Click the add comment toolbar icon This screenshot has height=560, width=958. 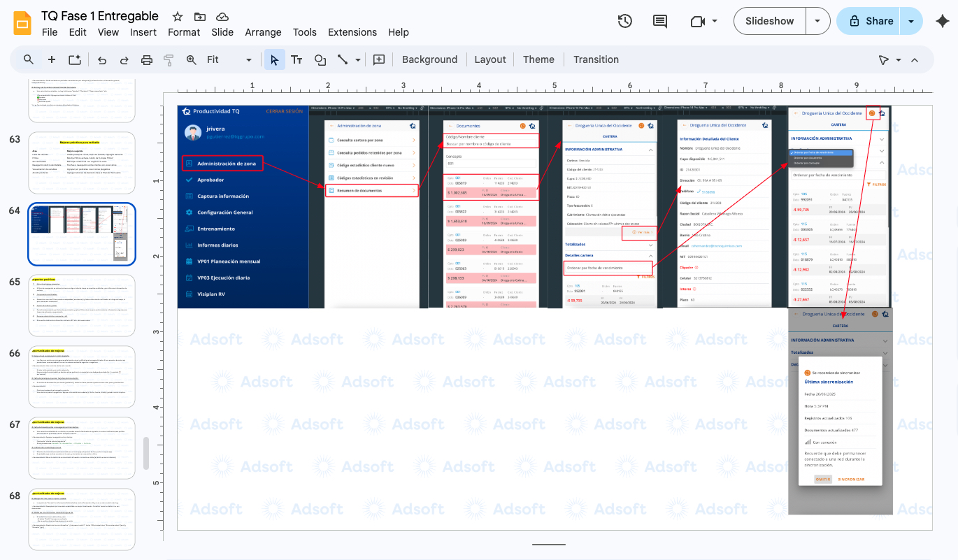tap(379, 59)
